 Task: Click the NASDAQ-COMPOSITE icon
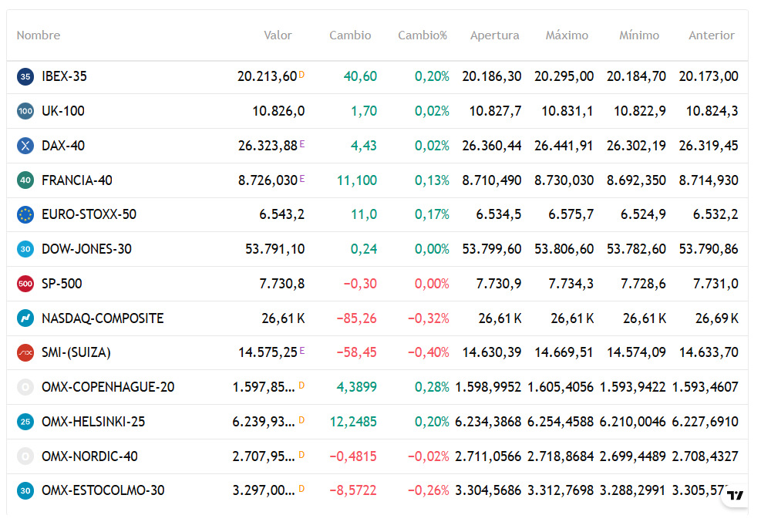(x=25, y=318)
